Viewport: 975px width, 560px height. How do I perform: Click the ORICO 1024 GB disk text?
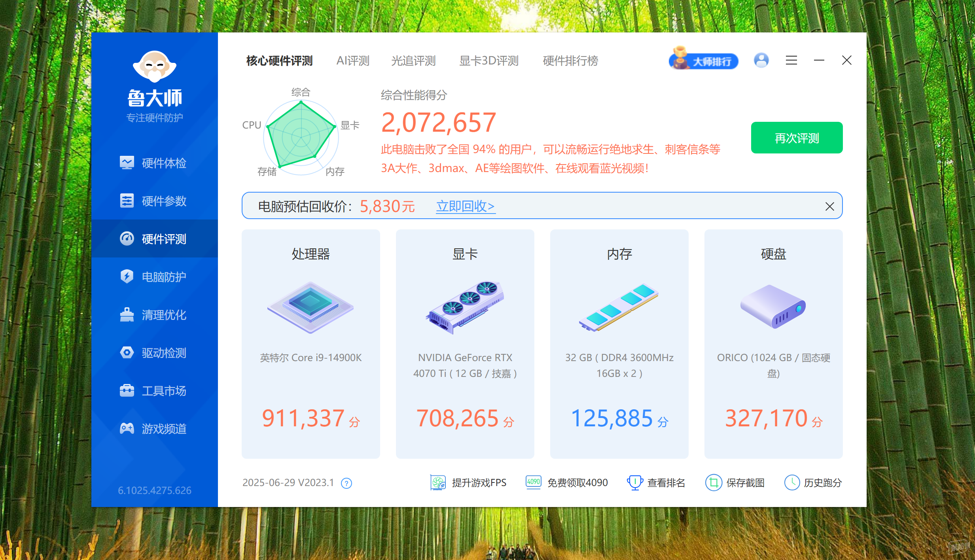click(774, 365)
